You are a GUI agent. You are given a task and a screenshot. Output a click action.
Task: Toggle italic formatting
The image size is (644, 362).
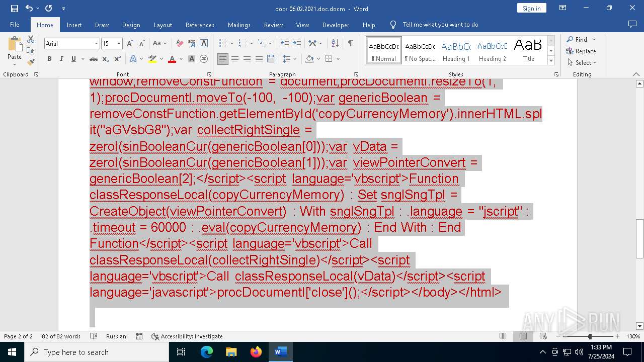[61, 59]
